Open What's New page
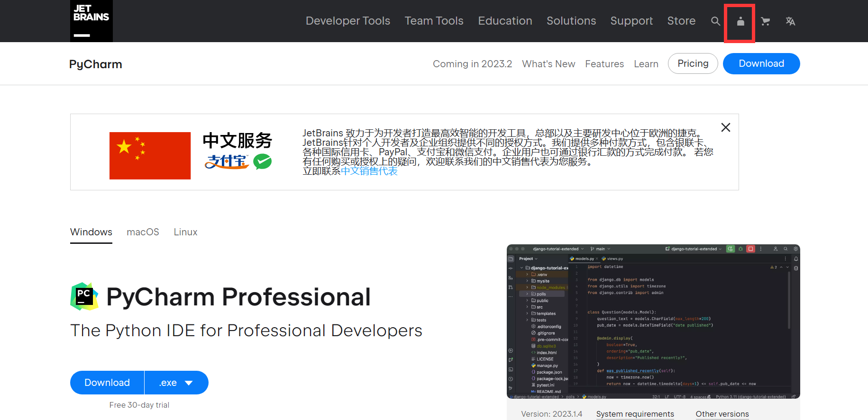 548,64
